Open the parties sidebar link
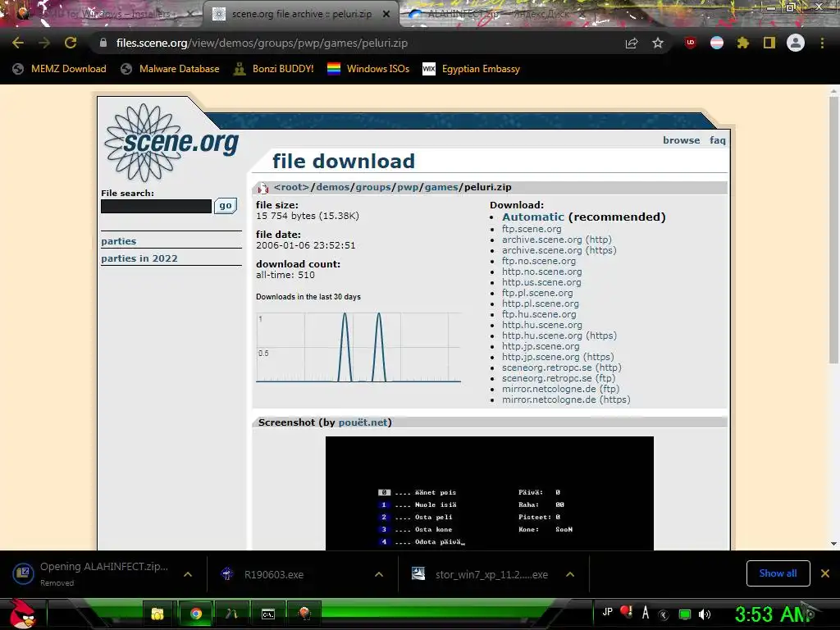 pyautogui.click(x=118, y=241)
